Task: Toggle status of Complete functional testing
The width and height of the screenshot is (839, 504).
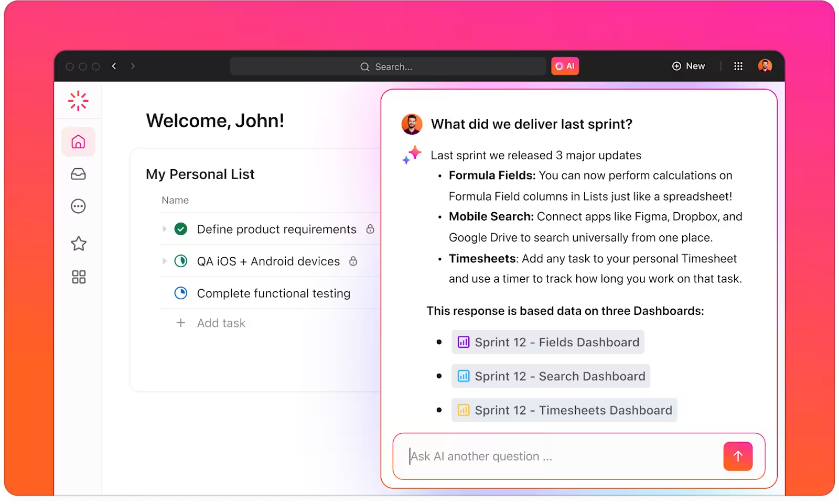Action: [180, 293]
